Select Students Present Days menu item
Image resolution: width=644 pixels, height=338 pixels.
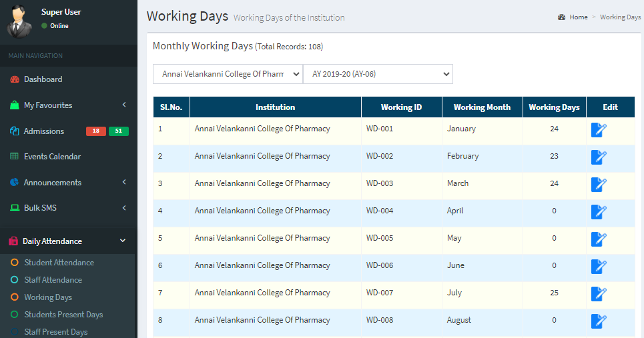63,315
